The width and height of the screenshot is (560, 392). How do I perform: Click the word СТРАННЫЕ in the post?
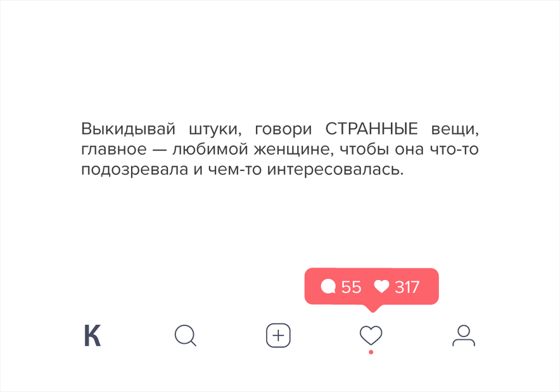(x=371, y=129)
